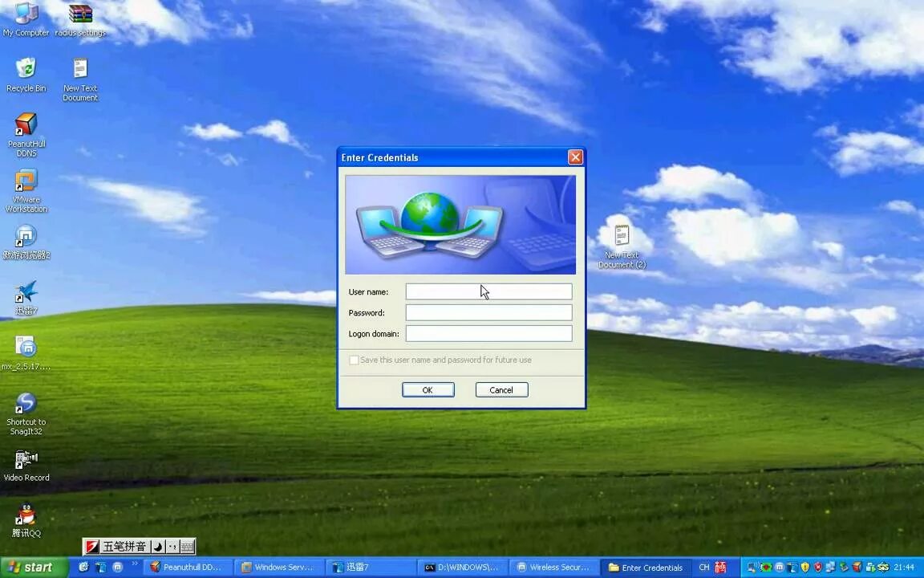Open the soft keyboard from IME bar
The image size is (924, 578).
[187, 547]
